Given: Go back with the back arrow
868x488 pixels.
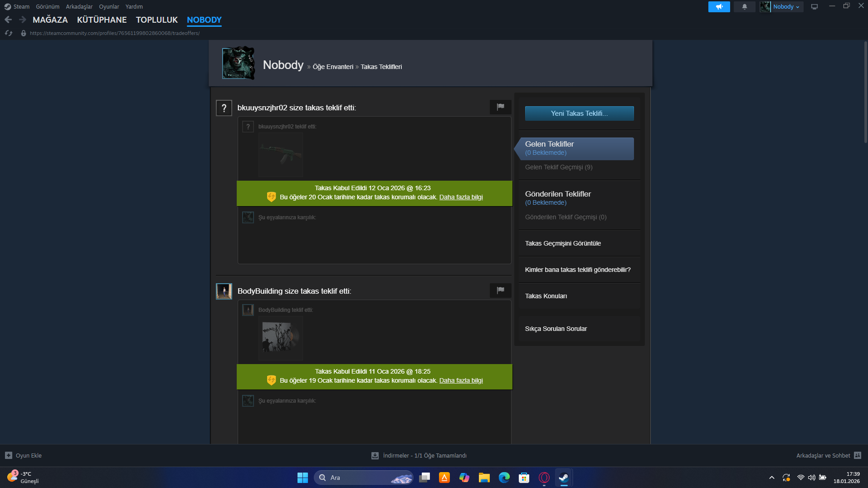Looking at the screenshot, I should (x=8, y=20).
